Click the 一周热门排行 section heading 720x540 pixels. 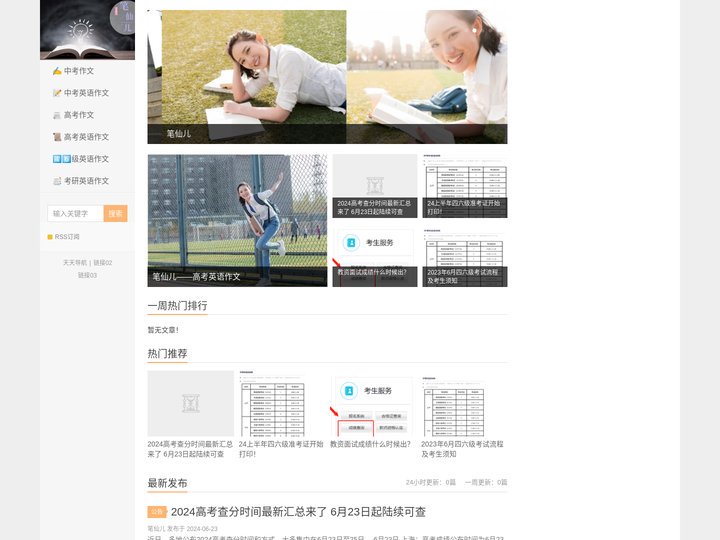pyautogui.click(x=177, y=305)
